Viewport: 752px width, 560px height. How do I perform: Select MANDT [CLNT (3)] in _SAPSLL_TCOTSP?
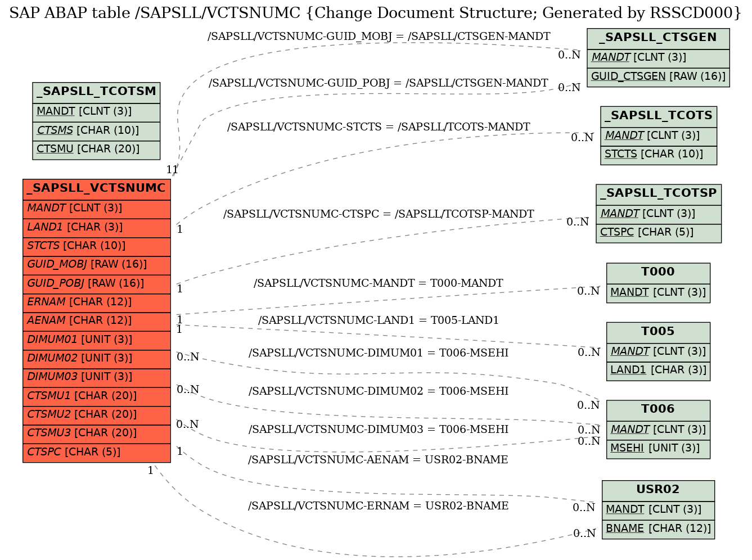tap(659, 214)
